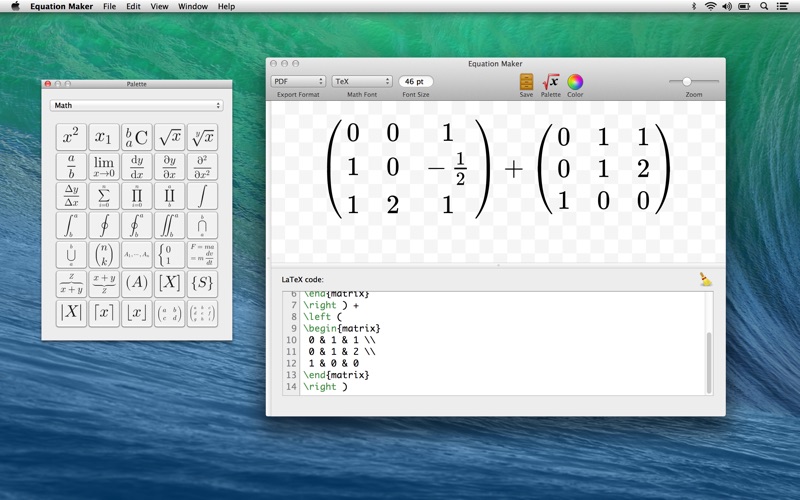
Task: Open Spotlight search in menu bar
Action: pyautogui.click(x=764, y=6)
